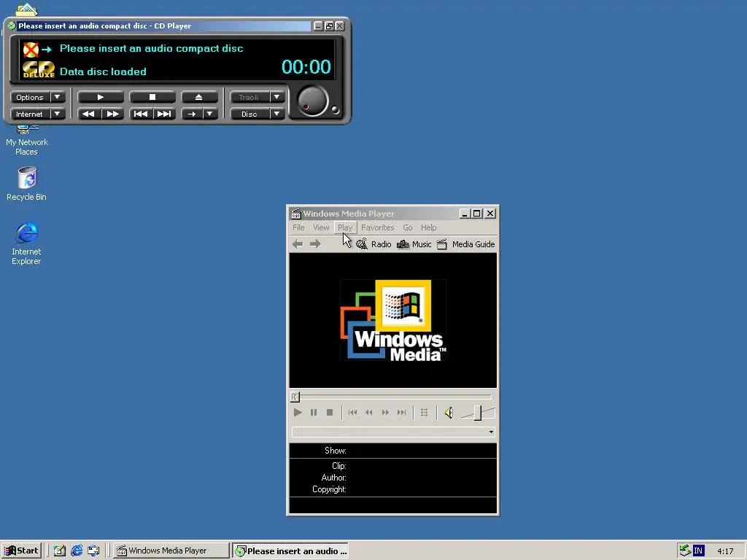Screen dimensions: 747x560
Task: Open Favorites menu in Windows Media Player
Action: point(377,227)
